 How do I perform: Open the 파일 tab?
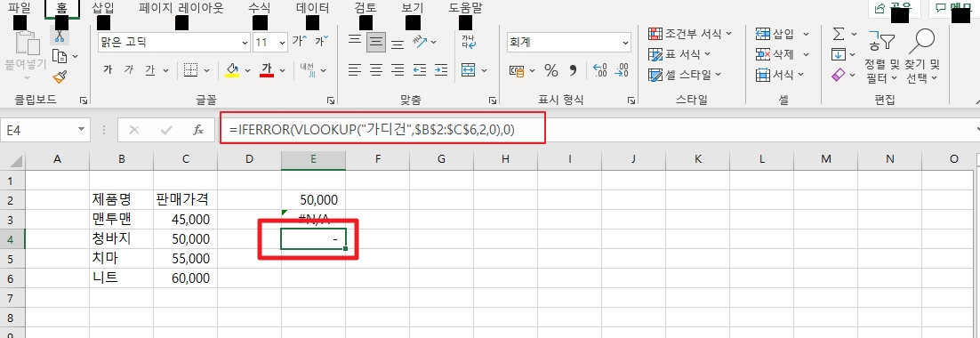point(19,8)
